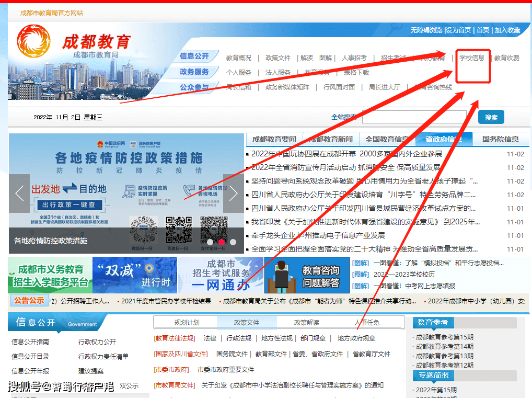Open 政策文件 in the top navigation row
Viewport: 532px width, 398px height.
(278, 58)
